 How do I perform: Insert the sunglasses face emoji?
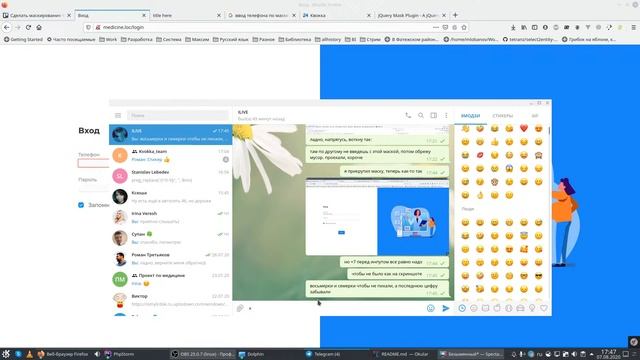tap(539, 276)
